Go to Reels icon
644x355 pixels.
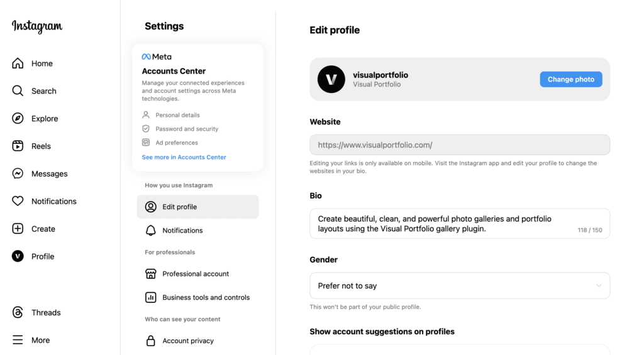[x=18, y=146]
